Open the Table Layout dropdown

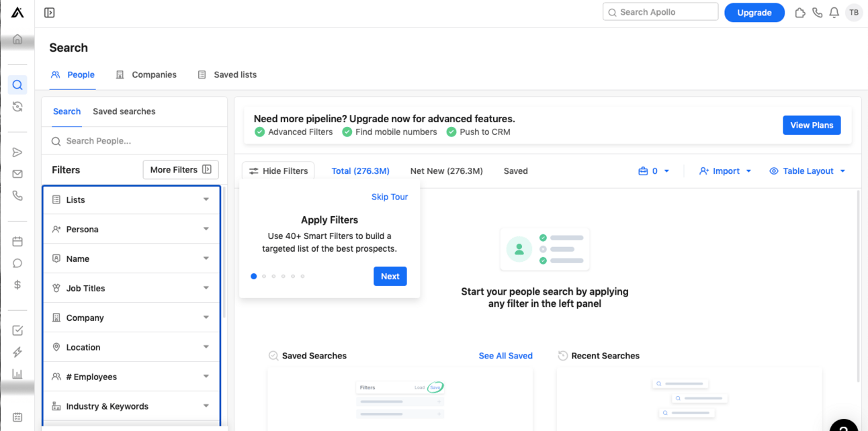pos(807,171)
